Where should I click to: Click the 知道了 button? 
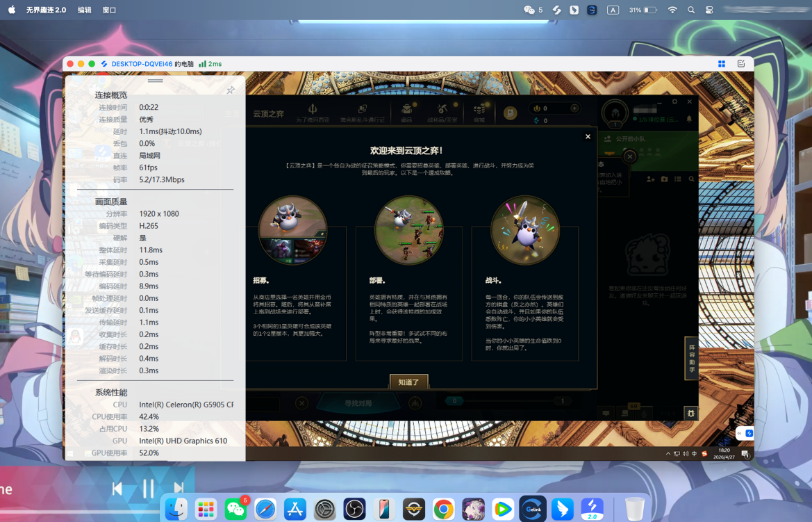(408, 382)
